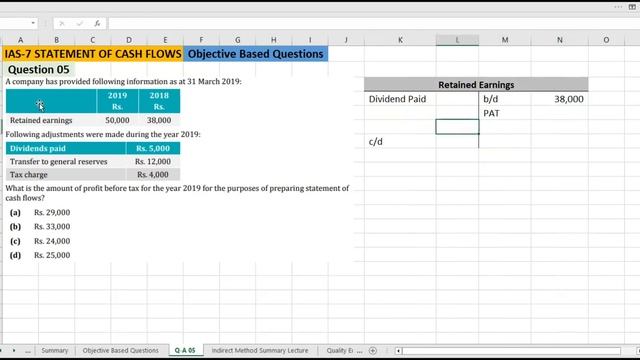The image size is (640, 360).
Task: Click the formula bar enter checkmark icon
Action: click(x=80, y=24)
